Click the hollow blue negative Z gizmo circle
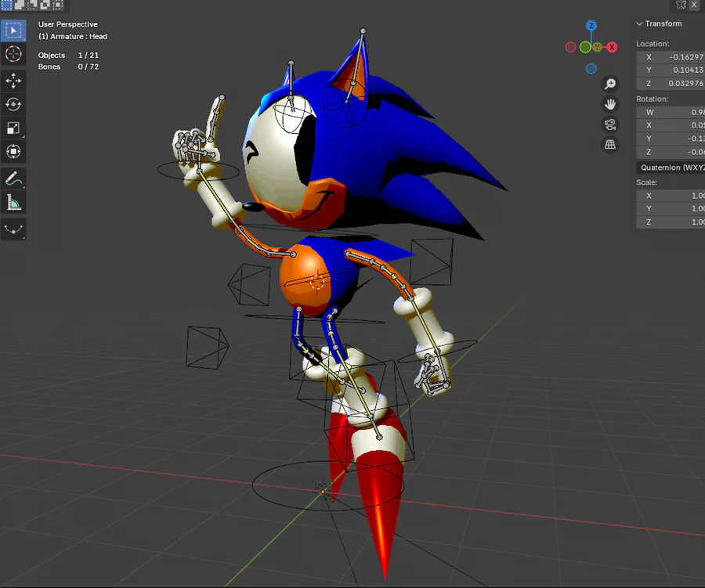This screenshot has width=705, height=588. [591, 69]
